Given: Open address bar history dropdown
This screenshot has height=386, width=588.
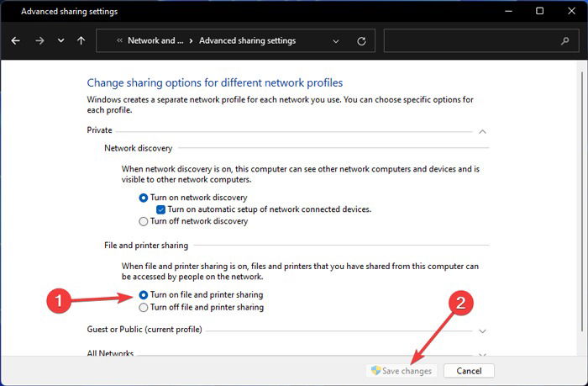Looking at the screenshot, I should [336, 41].
